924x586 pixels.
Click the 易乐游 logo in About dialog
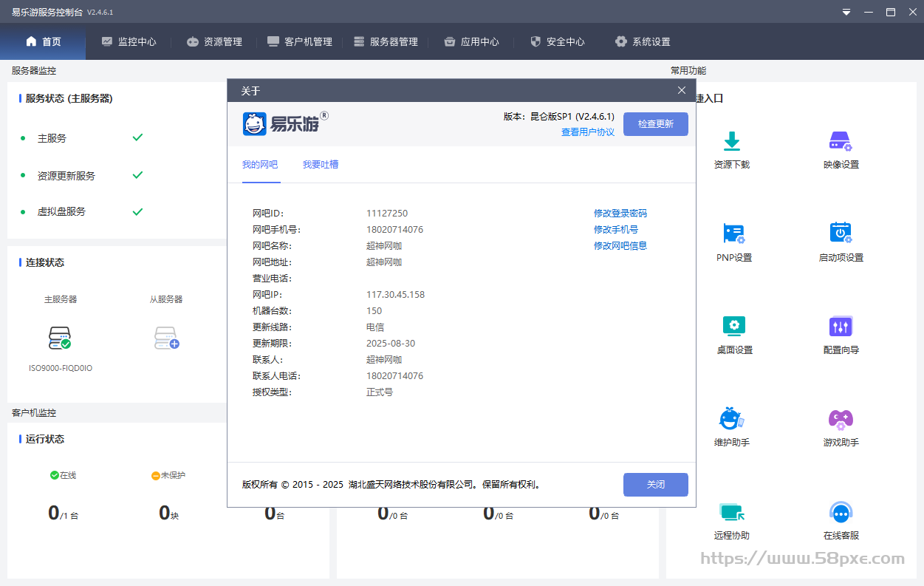(285, 123)
